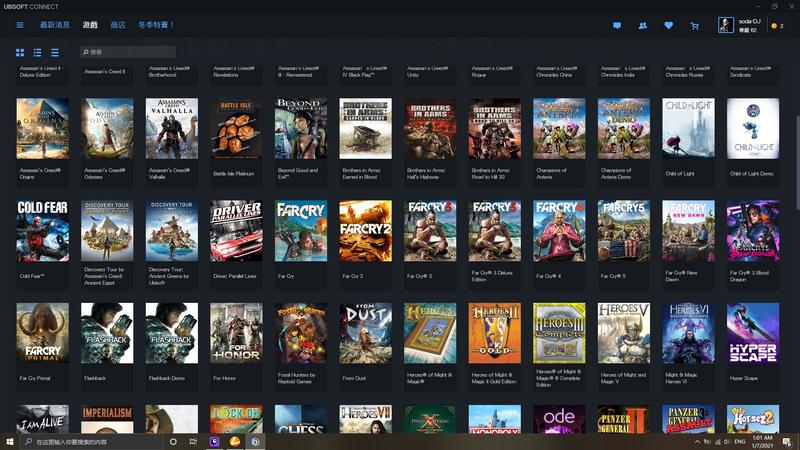Open Assassin's Creed Origins cover

(x=42, y=129)
